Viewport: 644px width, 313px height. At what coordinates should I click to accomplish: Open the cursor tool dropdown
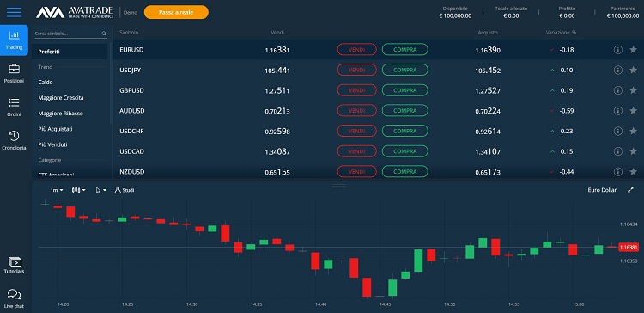point(101,190)
